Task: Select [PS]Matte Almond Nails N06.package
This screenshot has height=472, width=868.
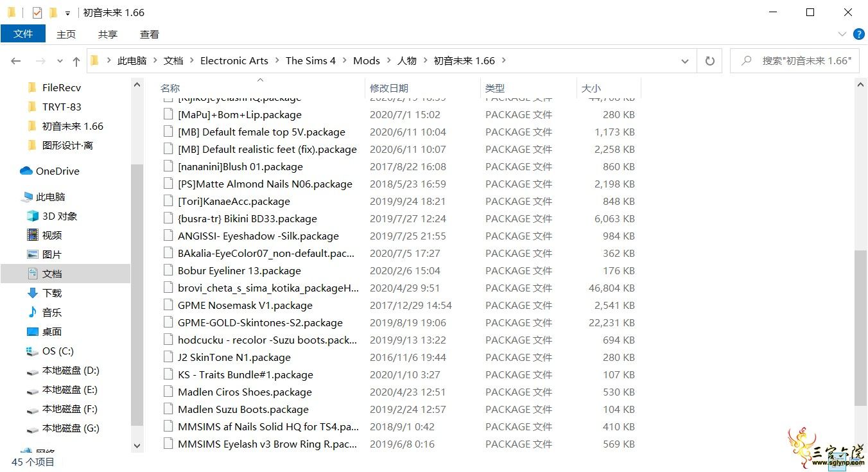Action: tap(265, 184)
